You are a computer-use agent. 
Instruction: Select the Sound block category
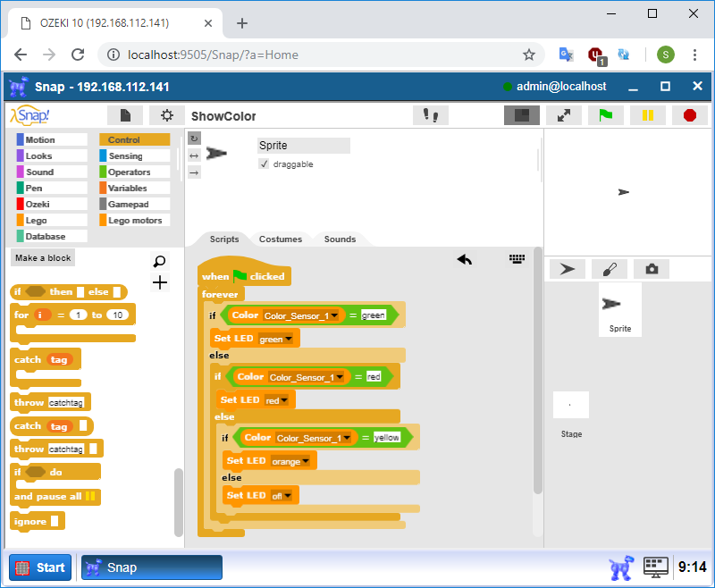click(x=52, y=172)
